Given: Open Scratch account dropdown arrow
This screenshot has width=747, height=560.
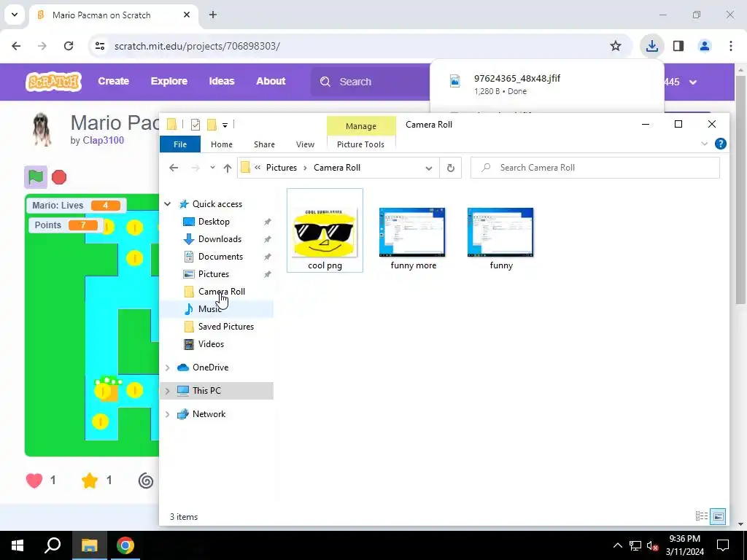Looking at the screenshot, I should click(x=693, y=82).
